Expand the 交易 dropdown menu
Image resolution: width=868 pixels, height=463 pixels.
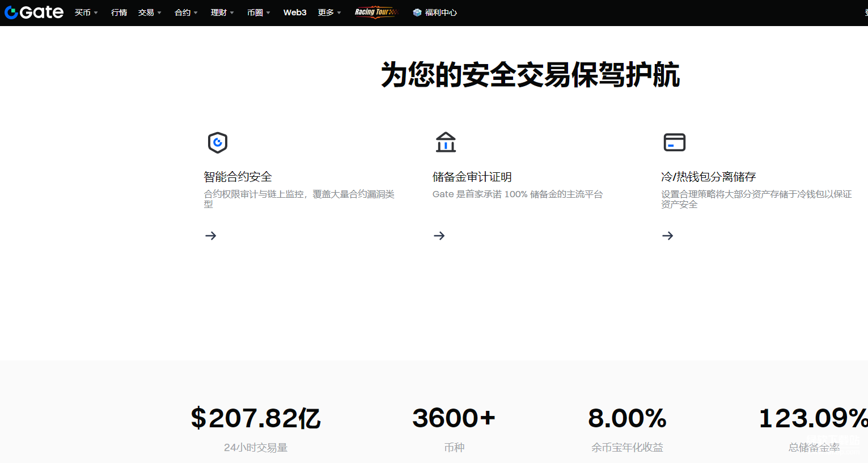150,12
